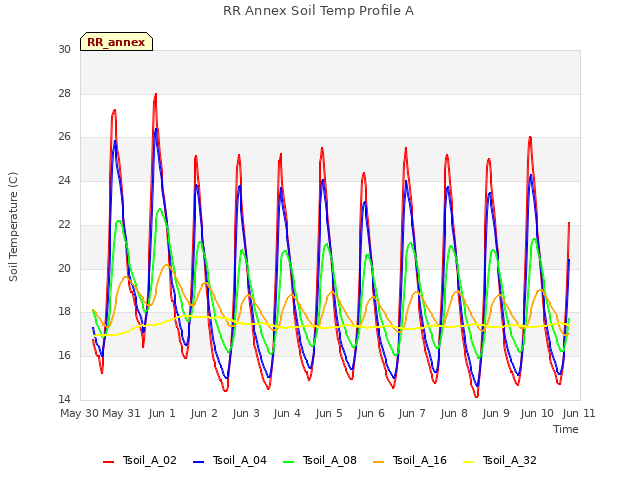Click the green Tsoil_A_08 legend swatch

pyautogui.click(x=289, y=462)
